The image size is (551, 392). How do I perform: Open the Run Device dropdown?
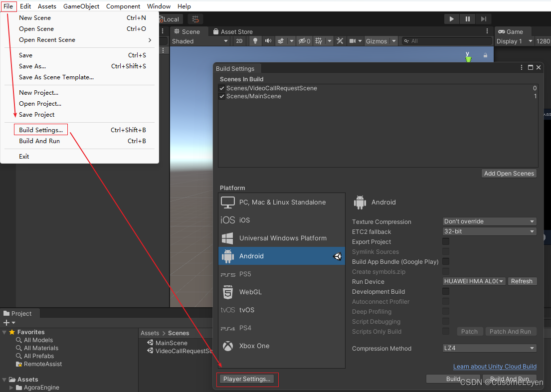pyautogui.click(x=474, y=281)
